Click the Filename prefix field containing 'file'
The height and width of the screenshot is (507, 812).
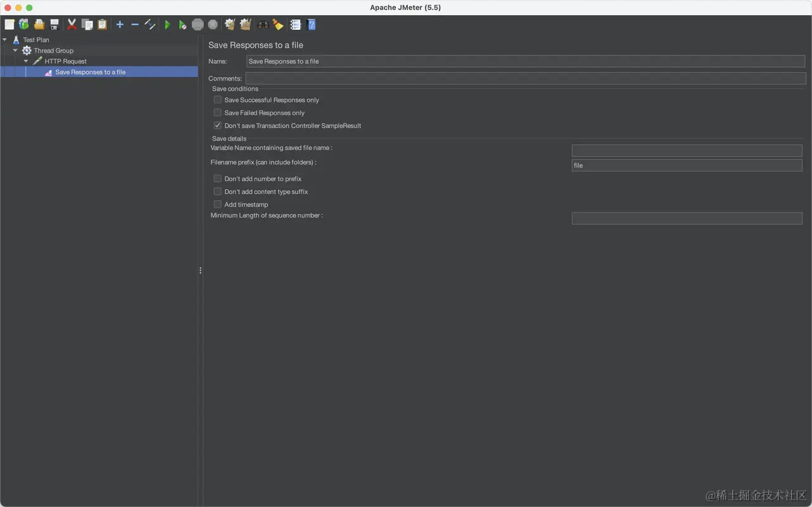click(x=687, y=166)
